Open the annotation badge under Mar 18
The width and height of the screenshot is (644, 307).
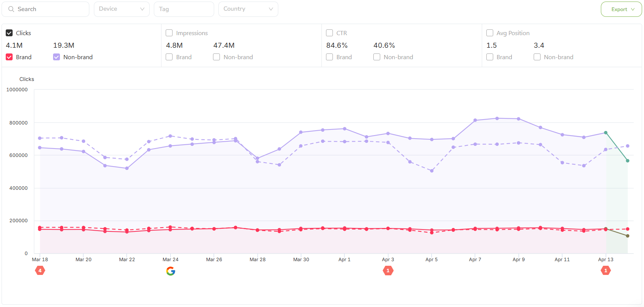click(40, 271)
